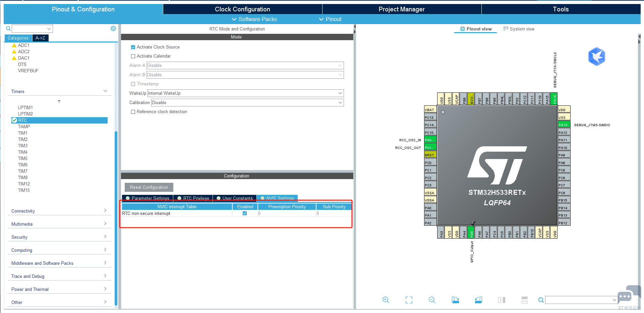Open the WakeUp dropdown
The width and height of the screenshot is (644, 313).
coord(246,93)
